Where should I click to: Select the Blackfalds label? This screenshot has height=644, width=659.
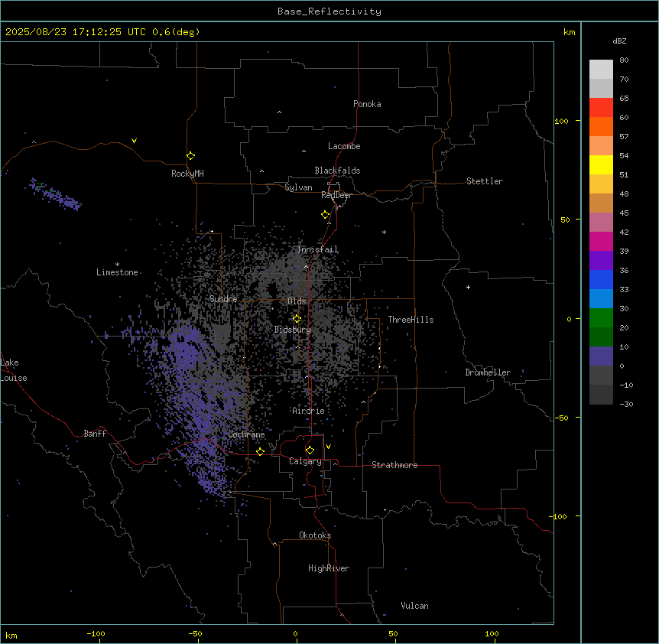click(337, 171)
